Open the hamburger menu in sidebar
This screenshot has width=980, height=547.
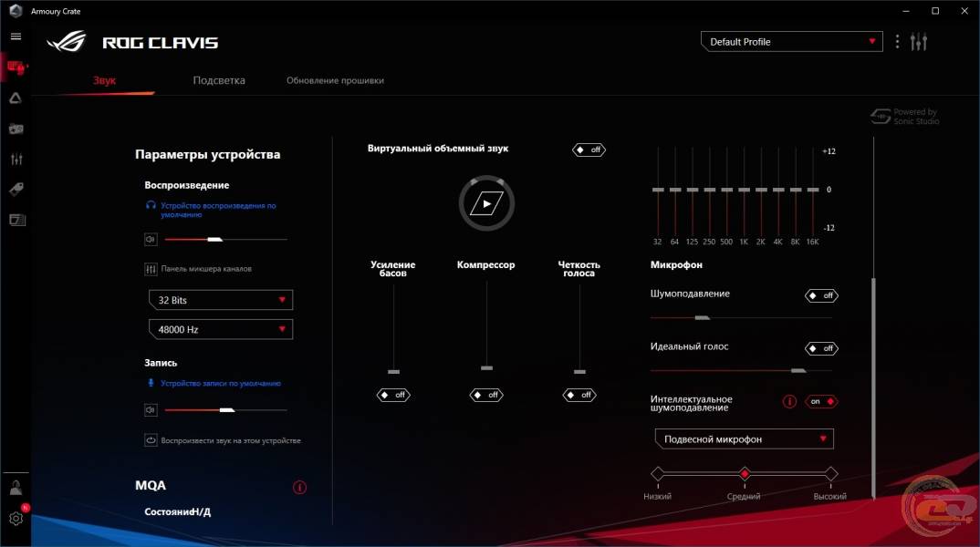[16, 36]
